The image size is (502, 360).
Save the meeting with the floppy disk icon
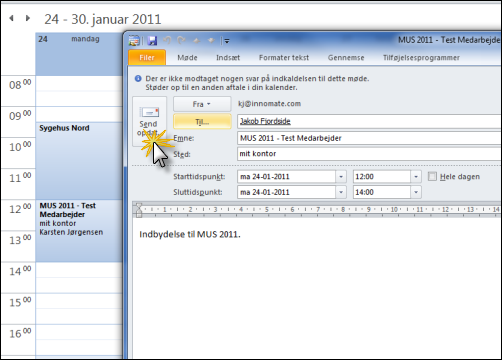[x=152, y=41]
